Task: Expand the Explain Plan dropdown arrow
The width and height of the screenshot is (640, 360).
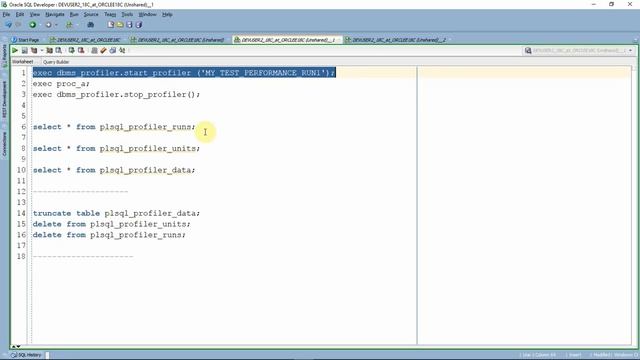Action: coord(42,51)
